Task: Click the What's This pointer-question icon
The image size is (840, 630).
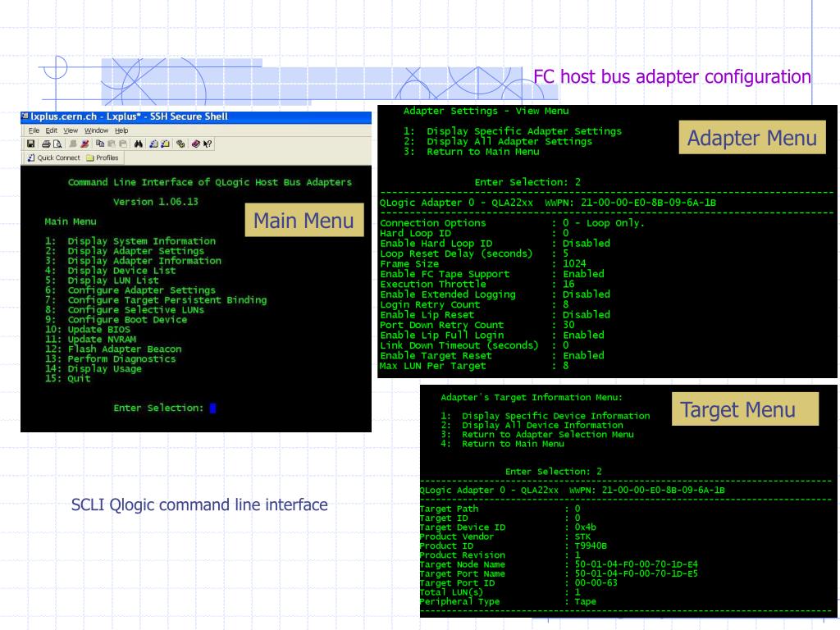Action: pos(208,144)
